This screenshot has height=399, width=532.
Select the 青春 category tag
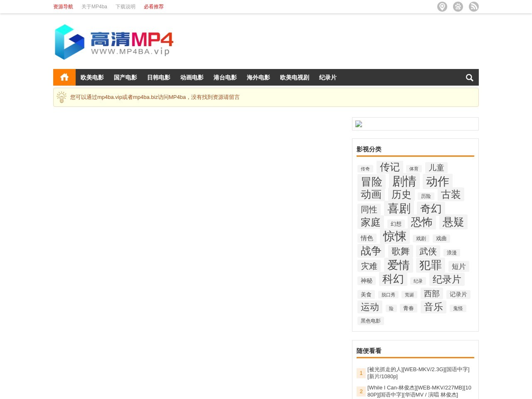pos(409,308)
